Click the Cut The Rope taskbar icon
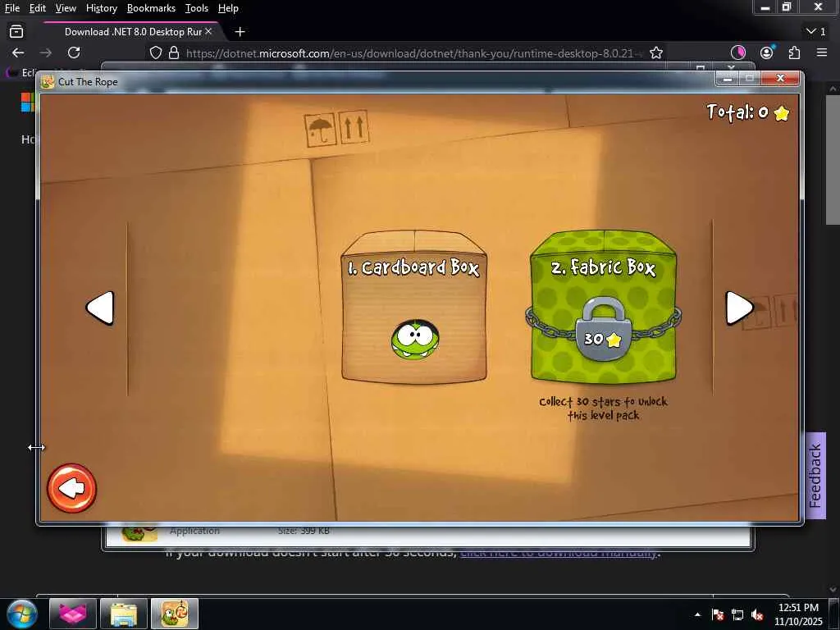840x630 pixels. tap(175, 614)
